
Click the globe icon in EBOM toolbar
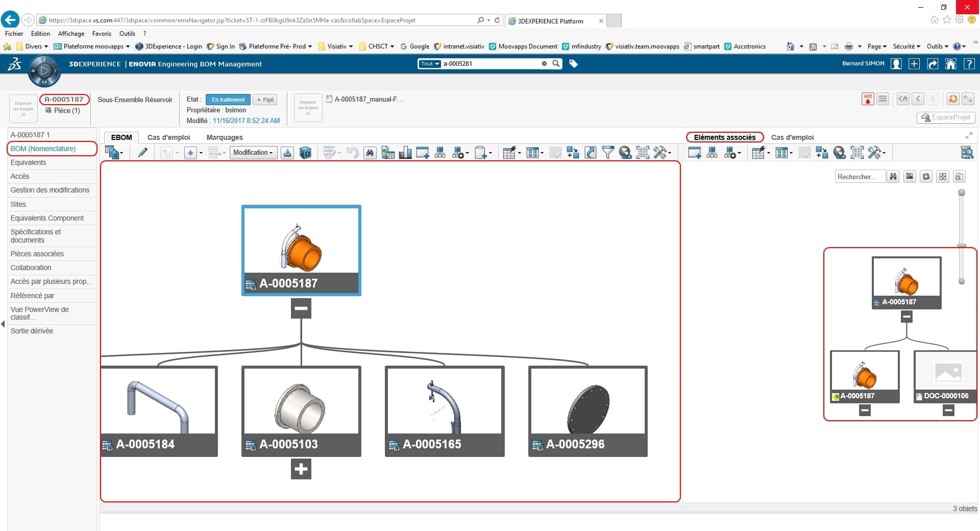point(625,152)
